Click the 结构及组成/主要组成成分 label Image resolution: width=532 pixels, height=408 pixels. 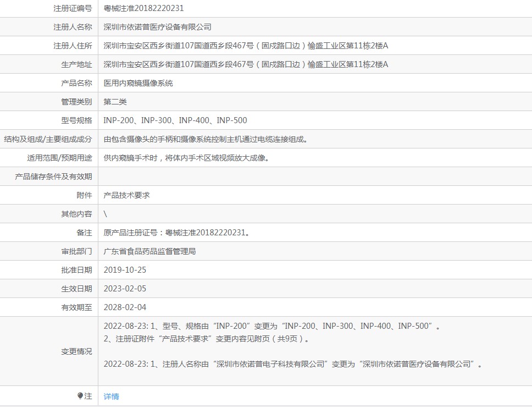pos(48,139)
